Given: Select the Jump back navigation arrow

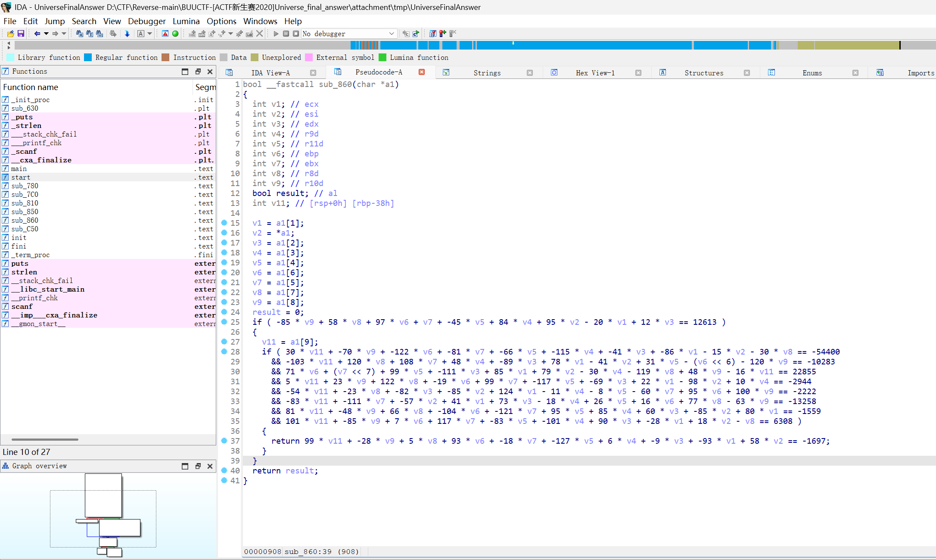Looking at the screenshot, I should coord(37,34).
